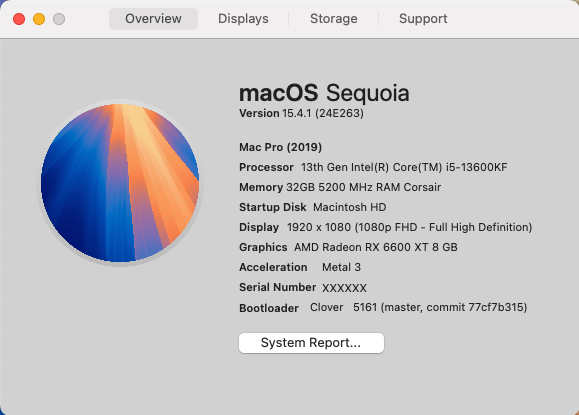This screenshot has width=579, height=415.
Task: Close the About This Mac window
Action: click(x=19, y=19)
